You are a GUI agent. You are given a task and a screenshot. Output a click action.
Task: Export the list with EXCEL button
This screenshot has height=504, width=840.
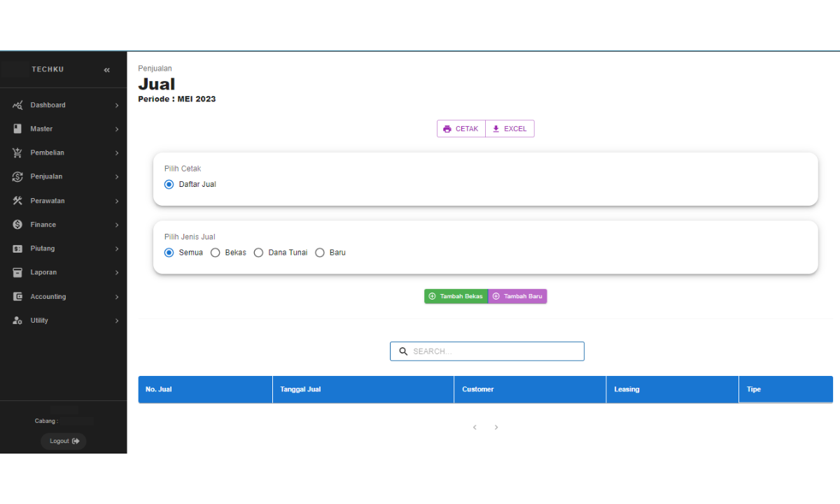pos(510,129)
